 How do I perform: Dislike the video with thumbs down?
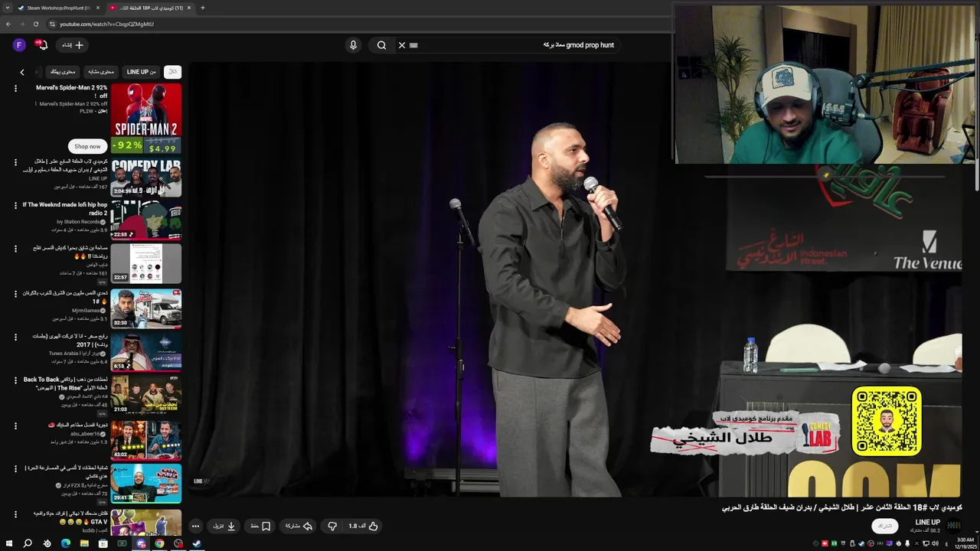332,527
